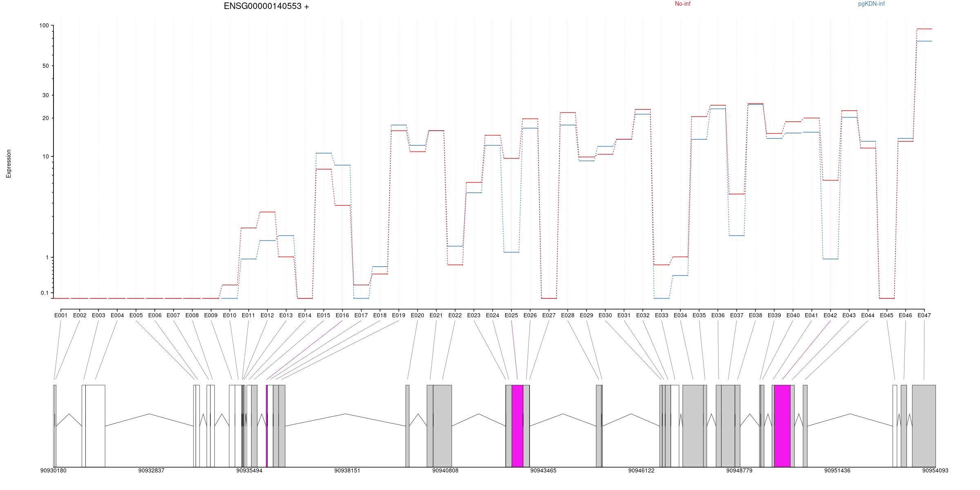Click the E025 exon label
The height and width of the screenshot is (490, 980).
point(511,315)
